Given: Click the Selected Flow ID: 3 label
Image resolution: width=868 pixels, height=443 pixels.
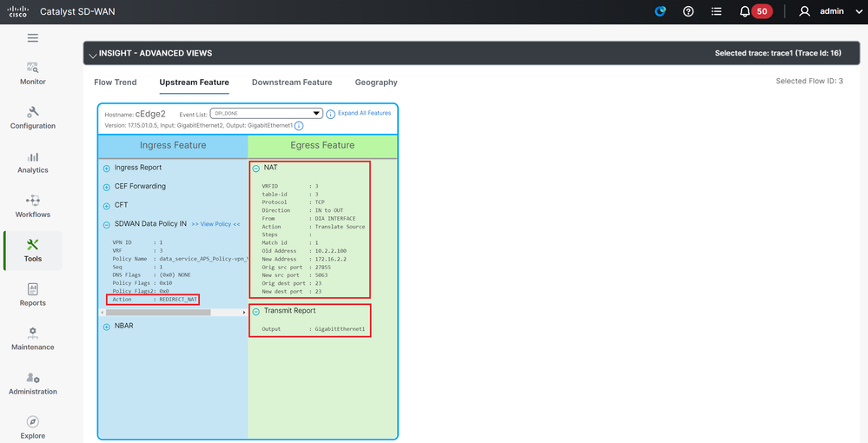Looking at the screenshot, I should pyautogui.click(x=809, y=81).
